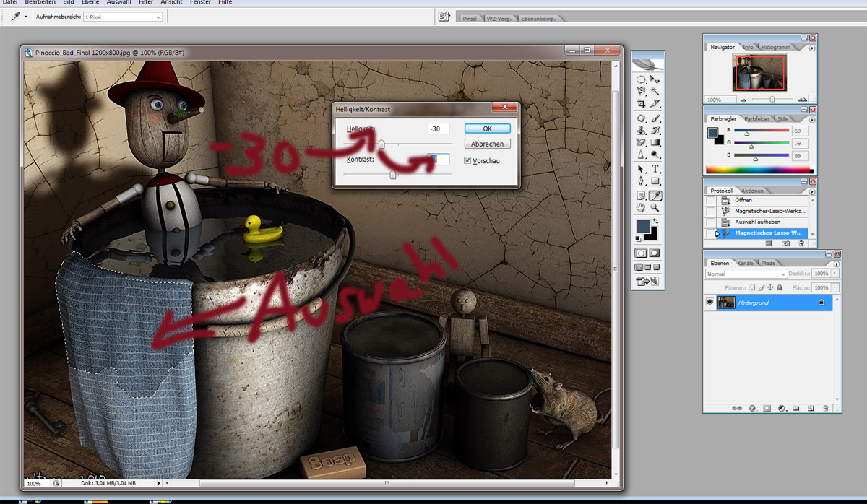Open blend mode Normal dropdown

tap(746, 274)
